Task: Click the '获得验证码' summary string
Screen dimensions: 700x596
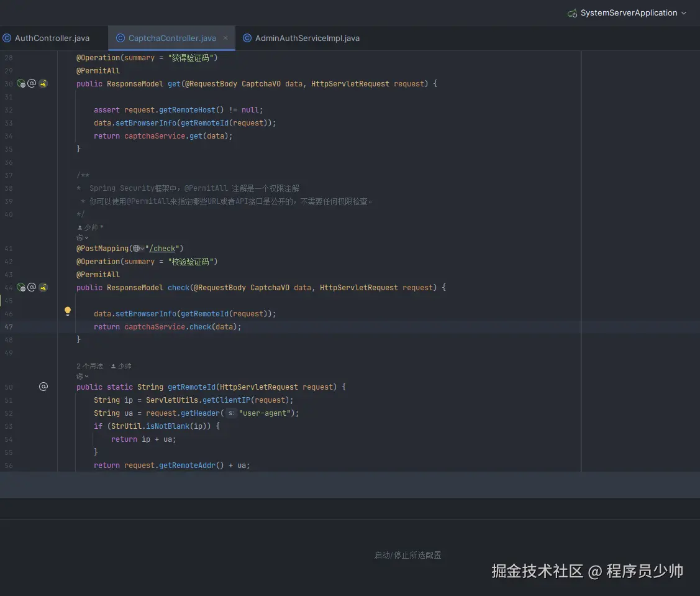Action: click(191, 58)
